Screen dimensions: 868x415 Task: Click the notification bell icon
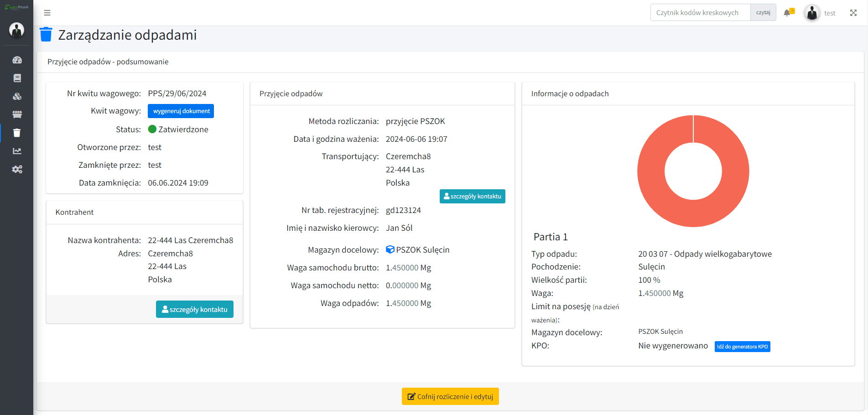tap(787, 13)
